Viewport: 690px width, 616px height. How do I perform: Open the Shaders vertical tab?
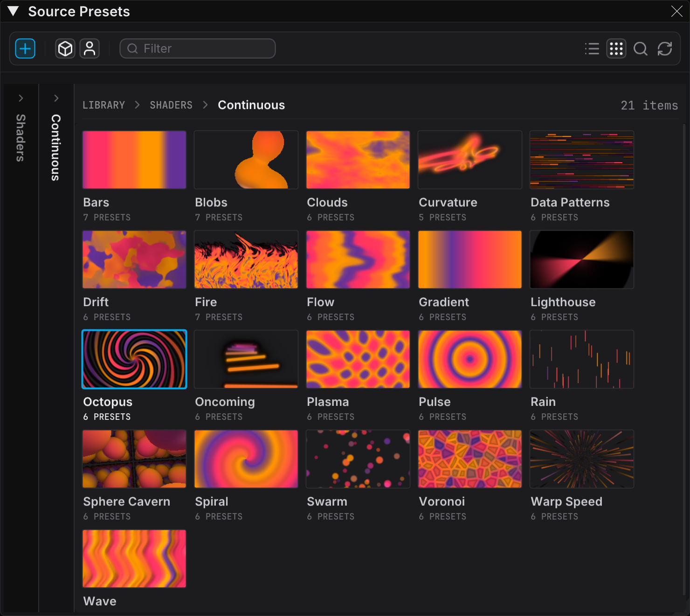[x=21, y=138]
